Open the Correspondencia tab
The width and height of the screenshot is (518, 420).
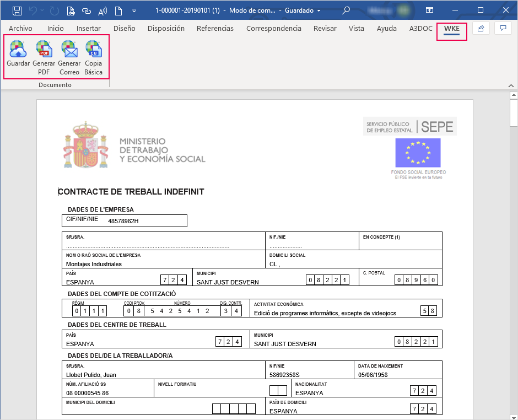[274, 29]
